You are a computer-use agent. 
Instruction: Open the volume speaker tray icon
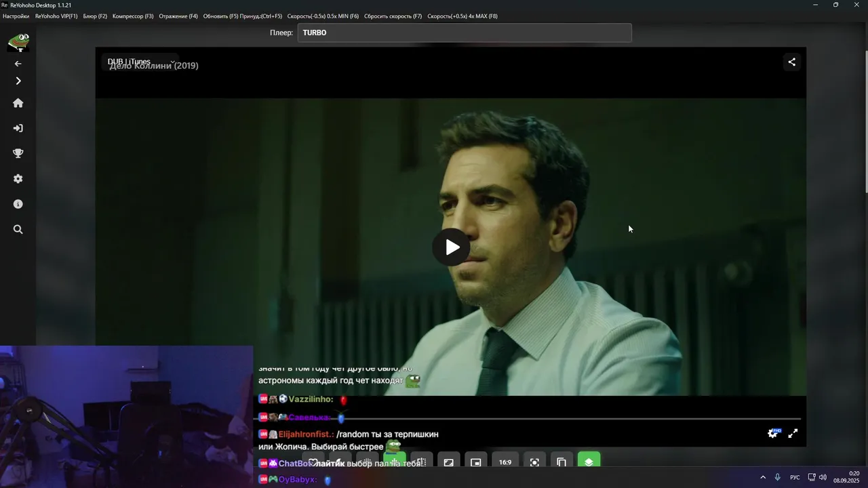click(823, 477)
